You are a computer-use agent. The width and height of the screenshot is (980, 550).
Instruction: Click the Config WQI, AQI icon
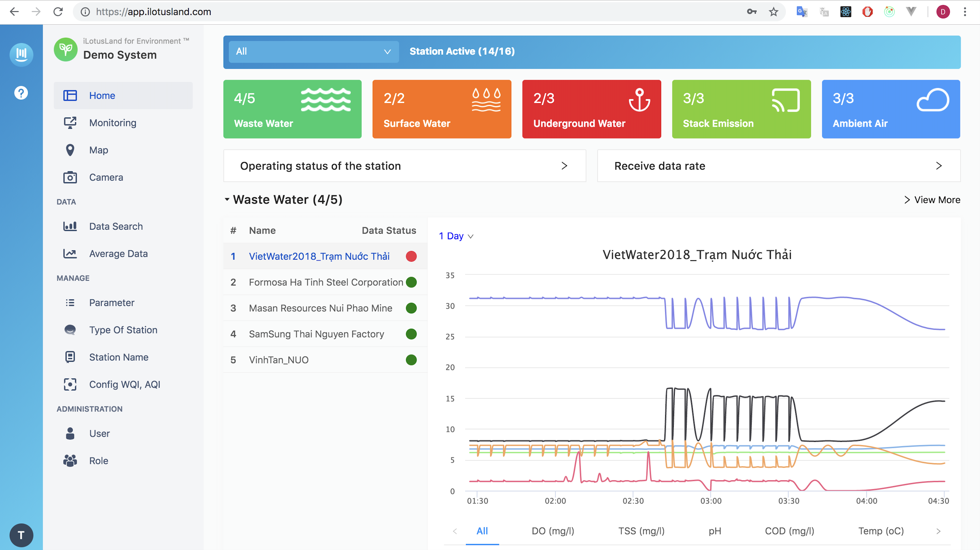(70, 384)
